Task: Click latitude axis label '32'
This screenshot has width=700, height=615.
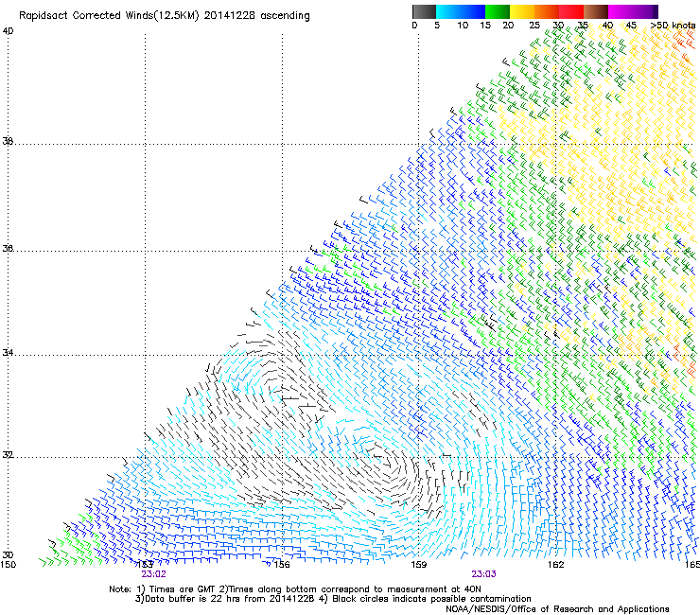Action: coord(8,455)
